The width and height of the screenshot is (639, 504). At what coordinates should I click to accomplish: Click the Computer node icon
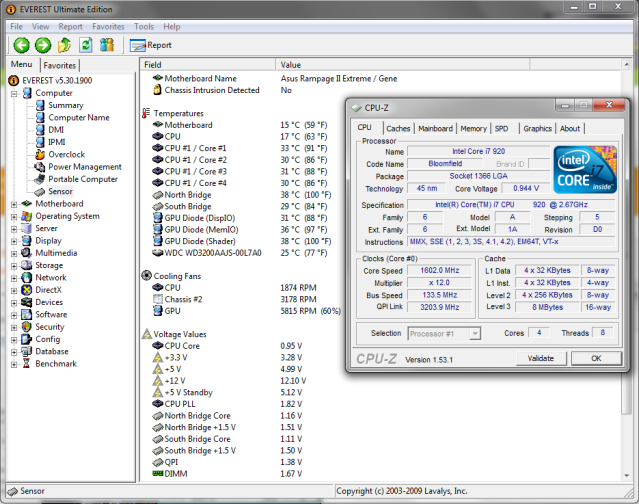[27, 93]
